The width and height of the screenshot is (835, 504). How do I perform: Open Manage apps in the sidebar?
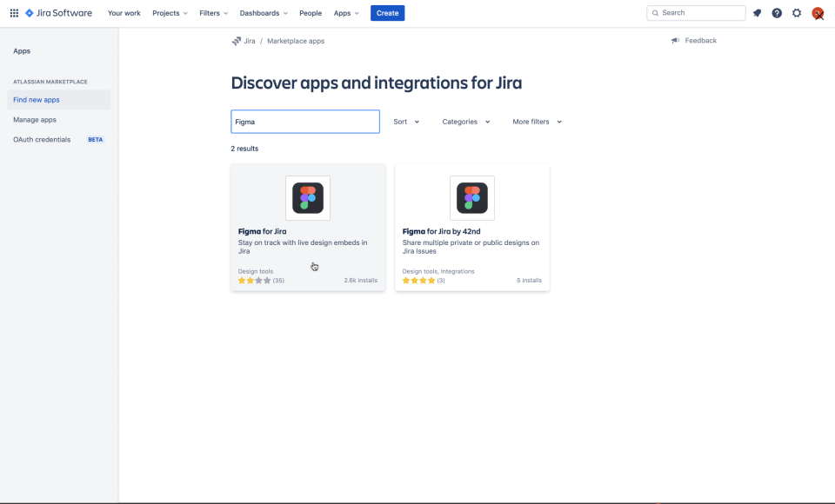[35, 119]
